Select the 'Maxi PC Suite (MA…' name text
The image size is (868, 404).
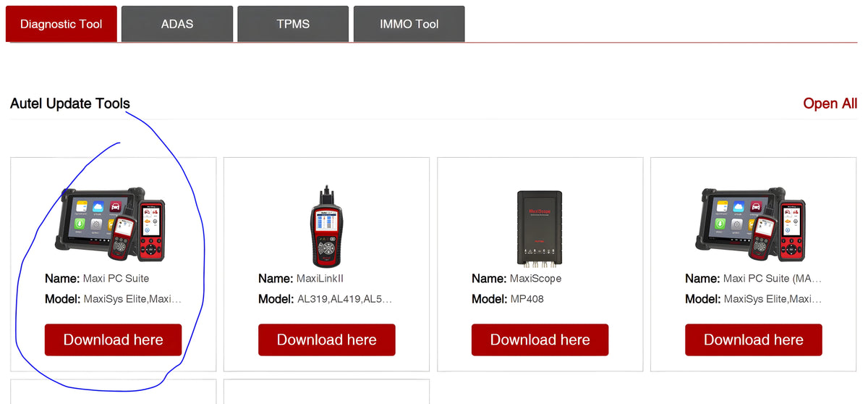pyautogui.click(x=773, y=278)
